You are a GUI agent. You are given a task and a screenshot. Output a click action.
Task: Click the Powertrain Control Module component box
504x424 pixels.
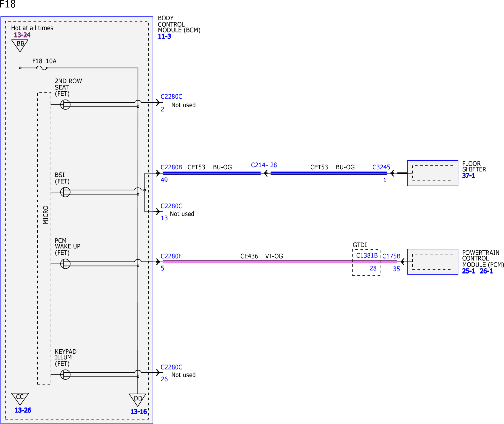433,262
